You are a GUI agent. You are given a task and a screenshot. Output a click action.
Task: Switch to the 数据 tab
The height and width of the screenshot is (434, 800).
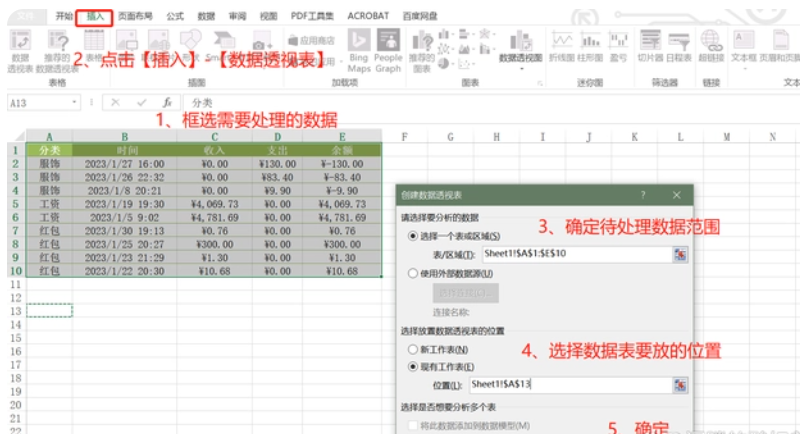[x=206, y=16]
